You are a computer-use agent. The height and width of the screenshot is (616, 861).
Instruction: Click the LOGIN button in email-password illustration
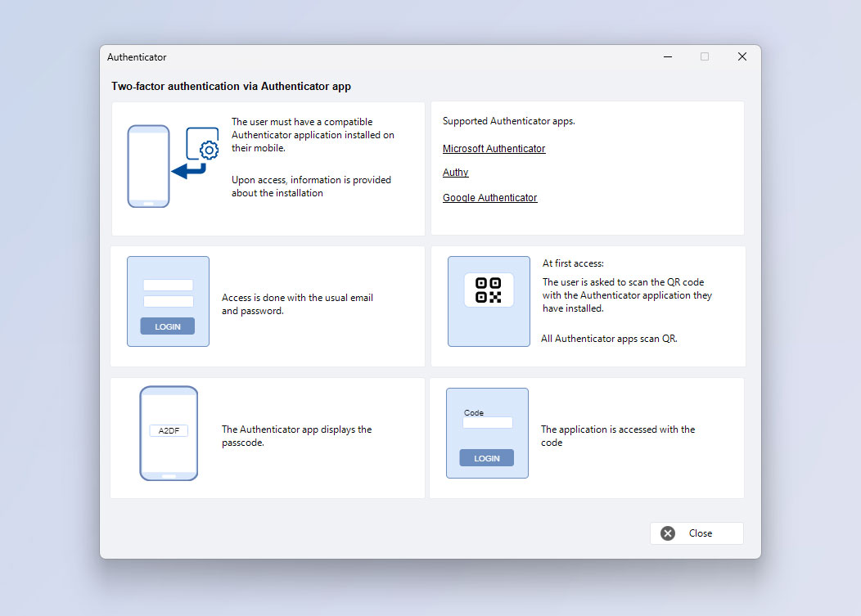(x=168, y=326)
